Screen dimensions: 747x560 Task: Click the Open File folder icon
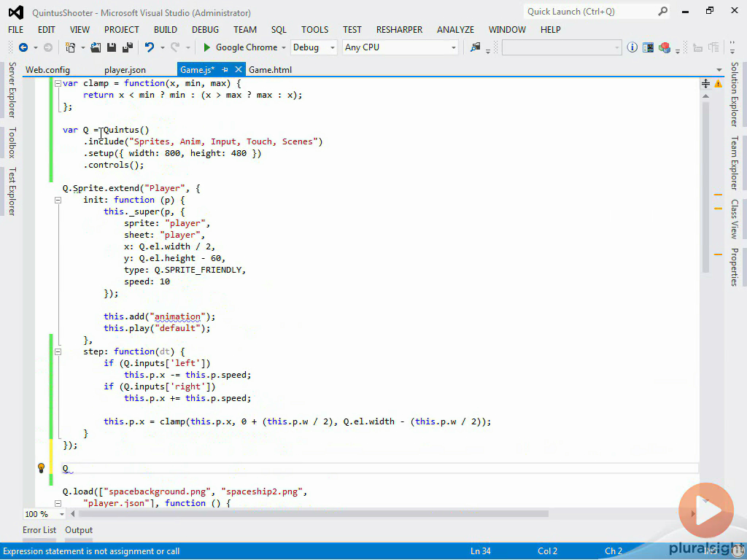[x=96, y=47]
